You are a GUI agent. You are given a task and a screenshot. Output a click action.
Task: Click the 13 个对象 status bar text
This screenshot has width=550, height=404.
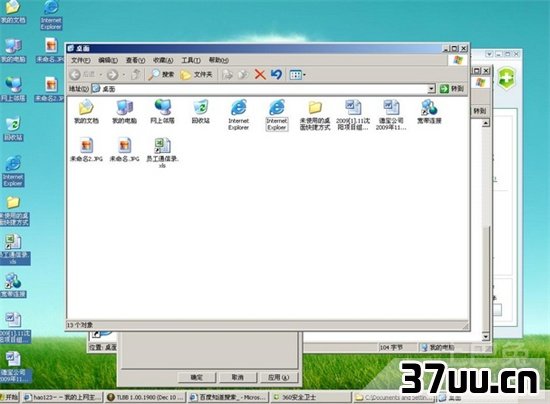click(80, 325)
